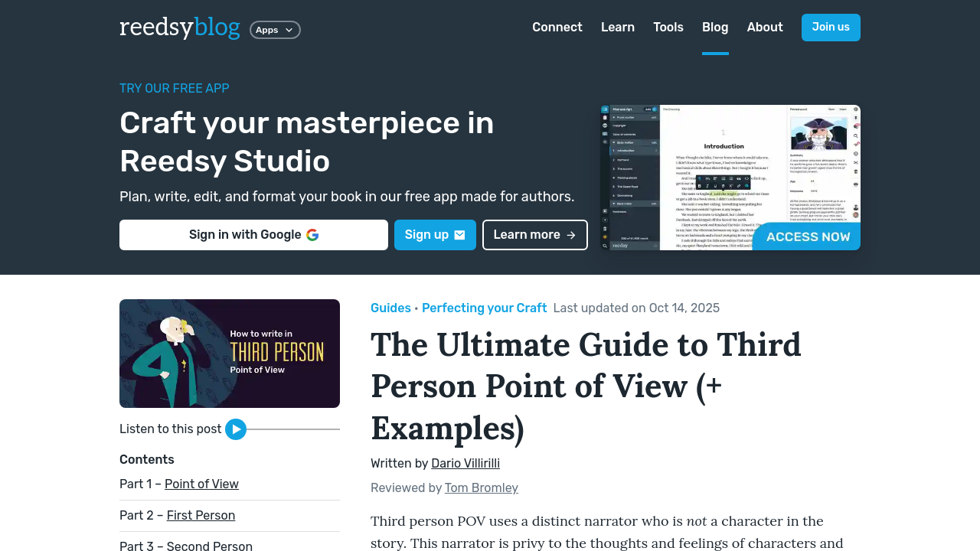Screen dimensions: 980x551
Task: Open the Connect menu
Action: pos(557,28)
